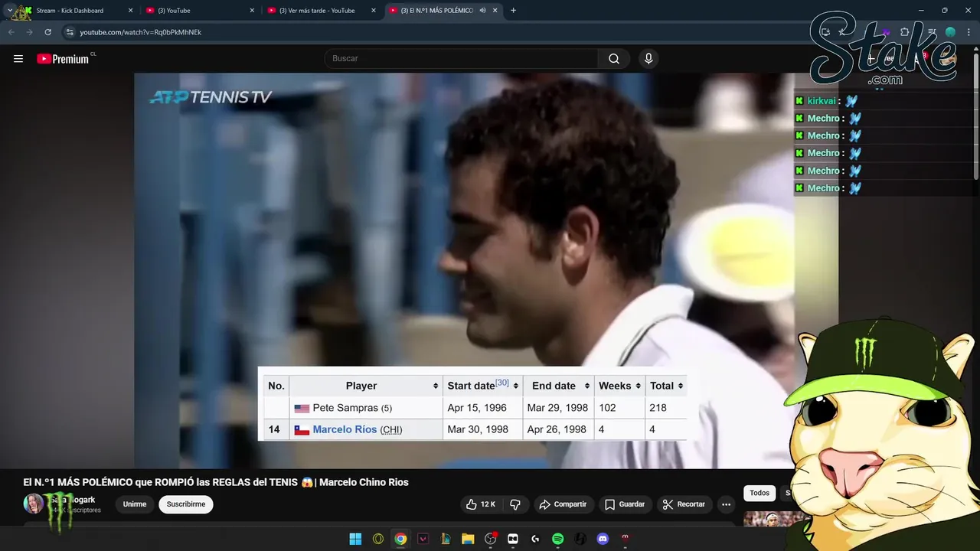
Task: Open Valorant from the taskbar
Action: tap(423, 539)
